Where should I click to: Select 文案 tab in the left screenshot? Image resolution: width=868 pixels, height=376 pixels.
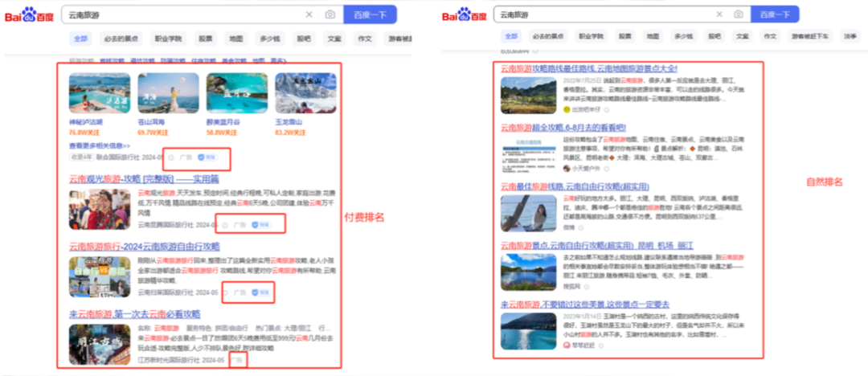(334, 39)
